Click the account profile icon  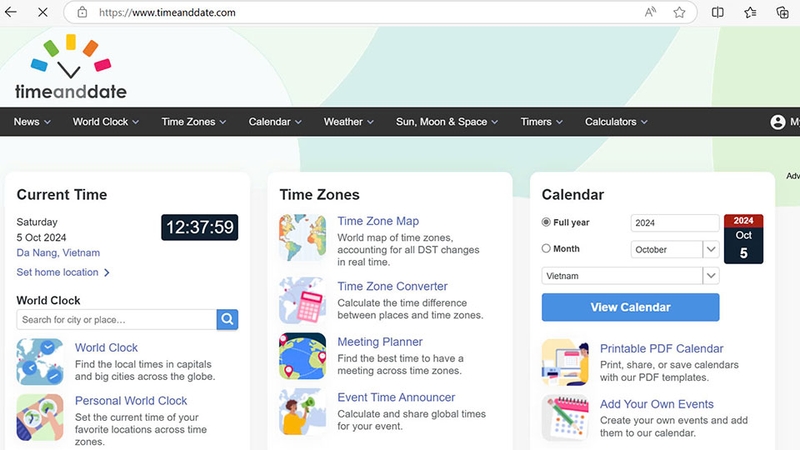[x=778, y=122]
